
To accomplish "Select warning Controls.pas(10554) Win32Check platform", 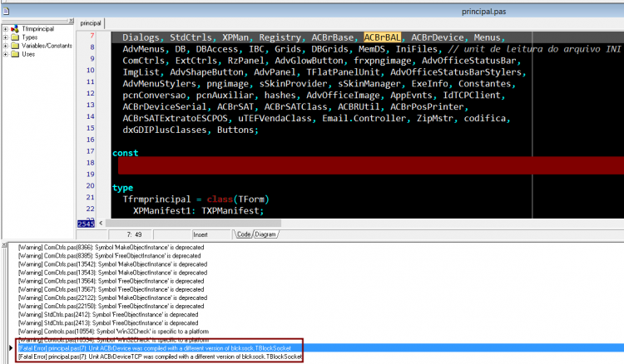I will tap(113, 331).
